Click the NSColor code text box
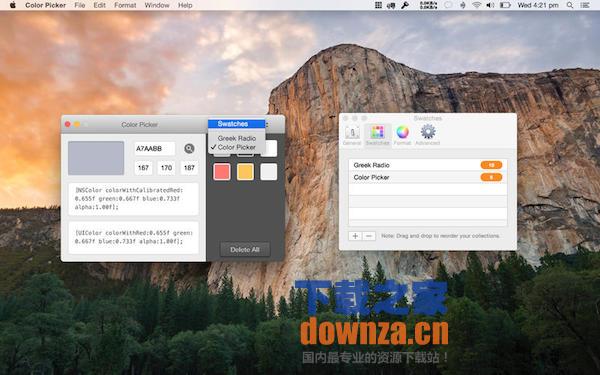 134,199
